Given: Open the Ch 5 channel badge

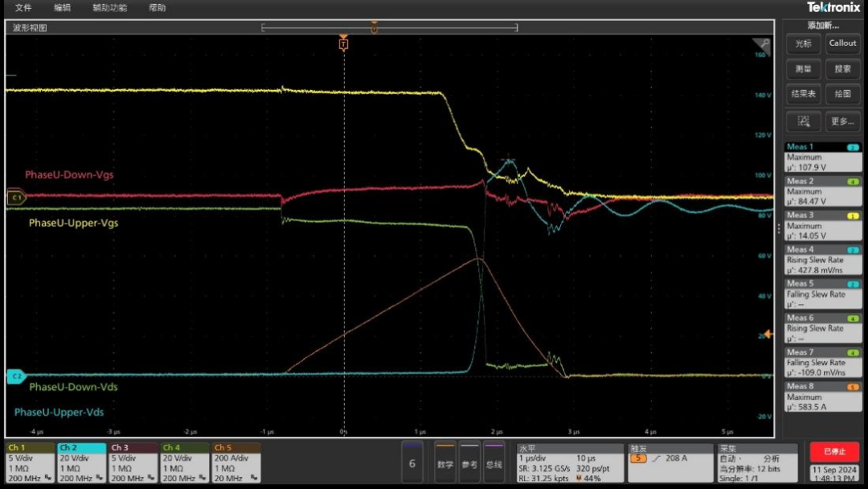Looking at the screenshot, I should [x=236, y=463].
